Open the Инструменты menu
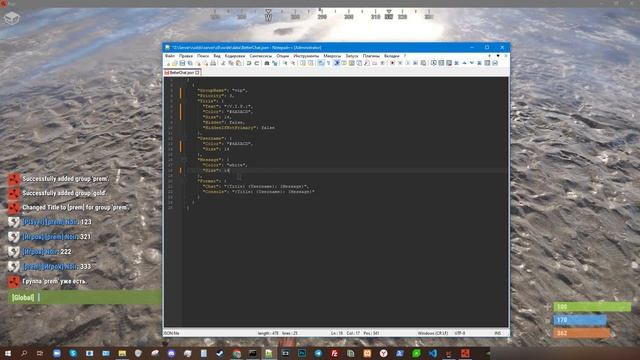 tap(306, 56)
